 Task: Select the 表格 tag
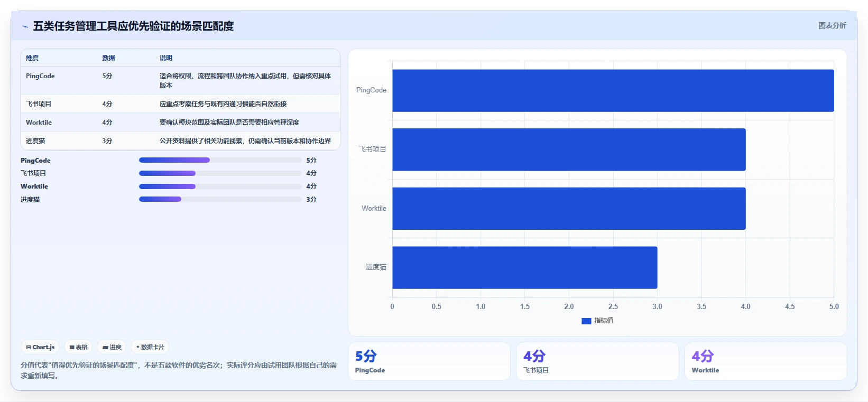pyautogui.click(x=78, y=347)
